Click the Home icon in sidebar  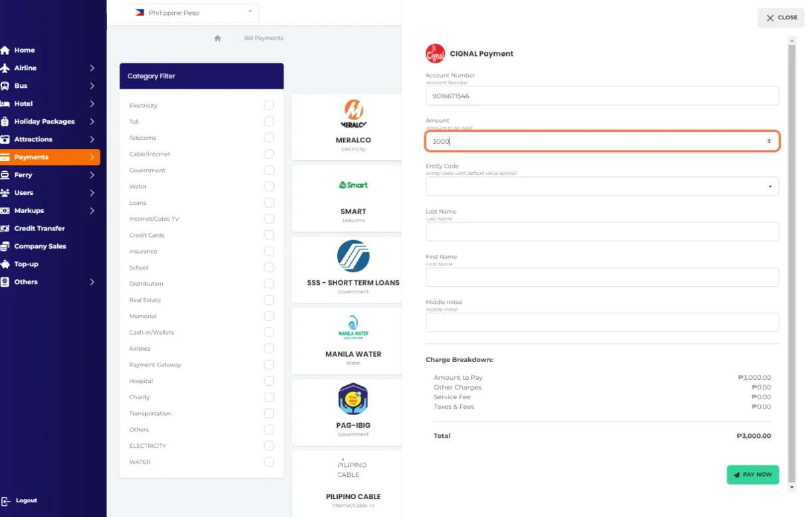point(5,51)
